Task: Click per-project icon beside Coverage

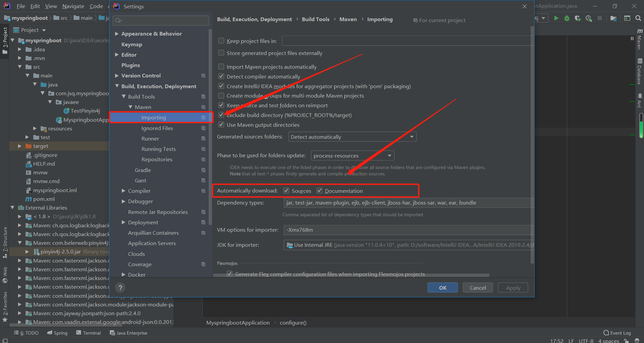Action: pyautogui.click(x=203, y=264)
